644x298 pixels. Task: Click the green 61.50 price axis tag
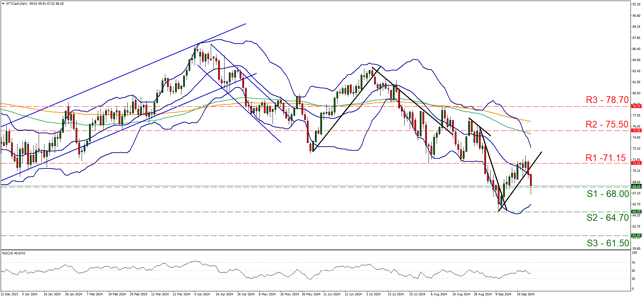tap(636, 236)
